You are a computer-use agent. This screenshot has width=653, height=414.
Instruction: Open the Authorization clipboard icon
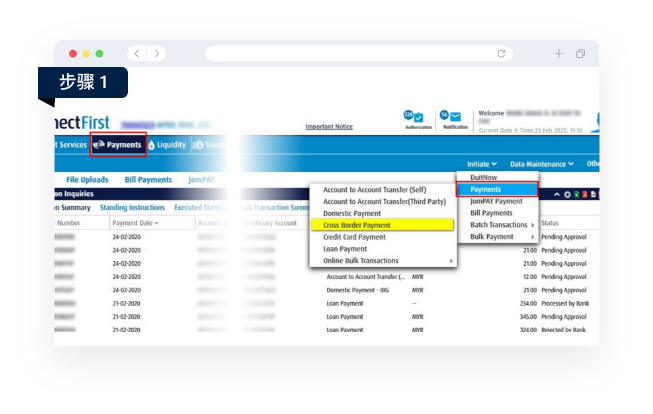(419, 118)
